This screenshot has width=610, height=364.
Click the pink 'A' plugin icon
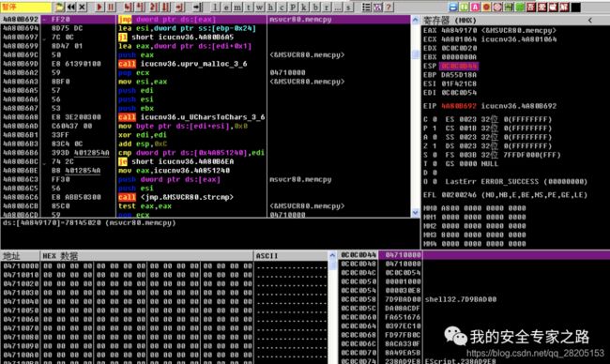(x=475, y=7)
